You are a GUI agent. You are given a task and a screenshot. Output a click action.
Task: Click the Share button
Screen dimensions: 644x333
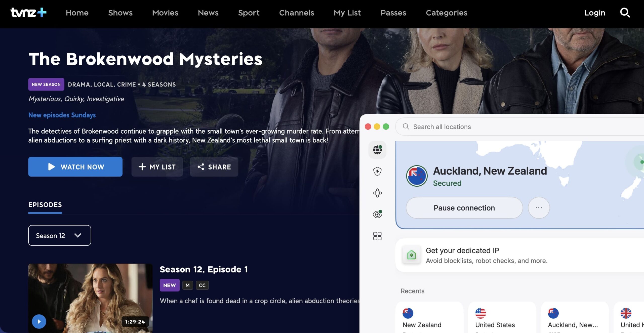(214, 167)
